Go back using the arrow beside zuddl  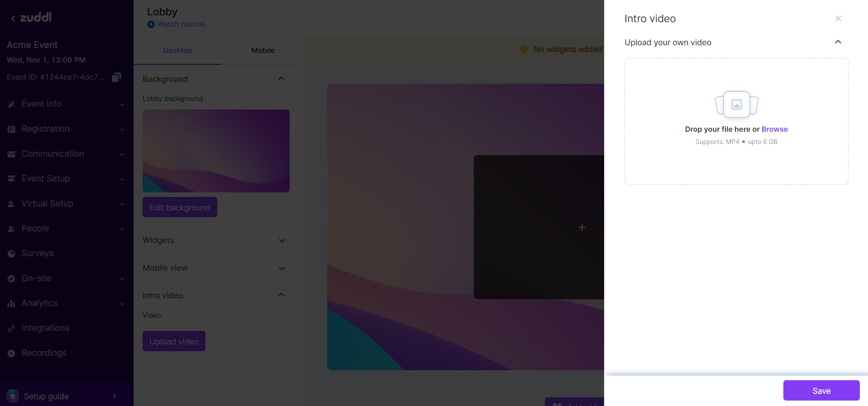click(13, 18)
